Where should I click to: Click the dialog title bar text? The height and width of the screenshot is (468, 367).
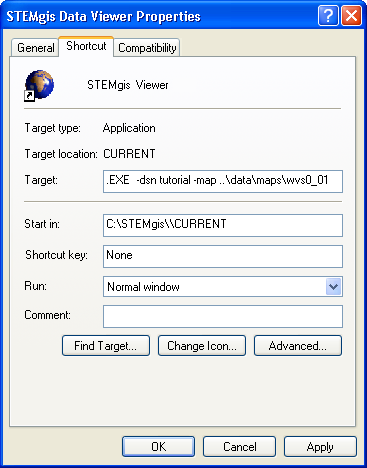click(103, 16)
